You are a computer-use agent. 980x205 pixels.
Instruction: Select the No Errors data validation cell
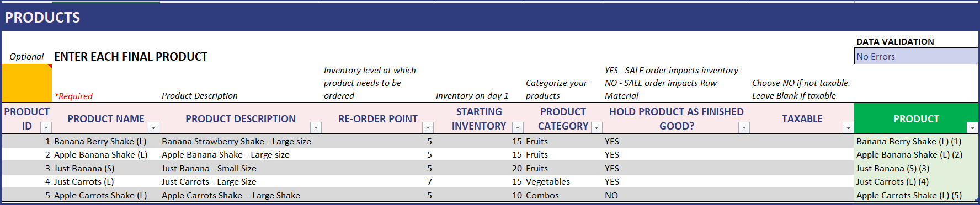click(916, 56)
